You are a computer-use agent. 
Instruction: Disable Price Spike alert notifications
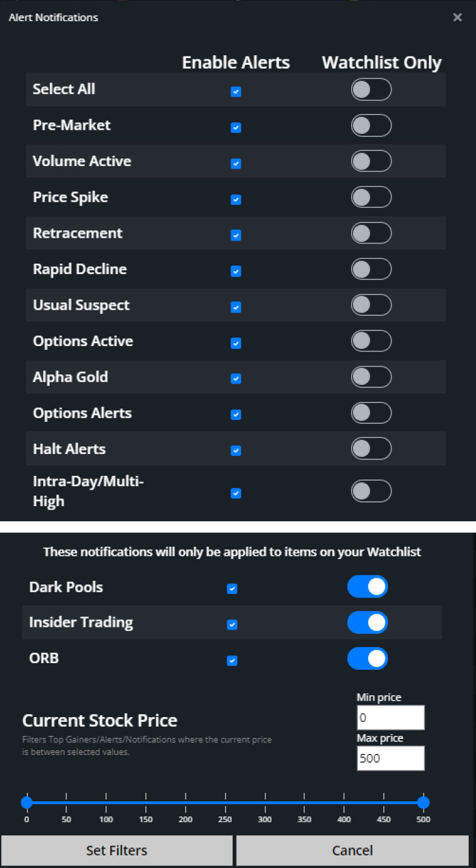(x=236, y=199)
